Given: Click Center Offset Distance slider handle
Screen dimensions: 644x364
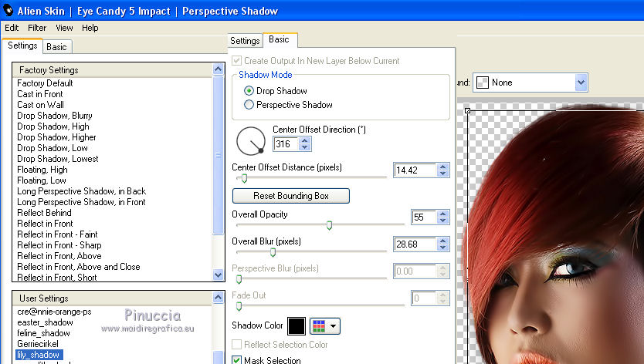Looking at the screenshot, I should 244,178.
